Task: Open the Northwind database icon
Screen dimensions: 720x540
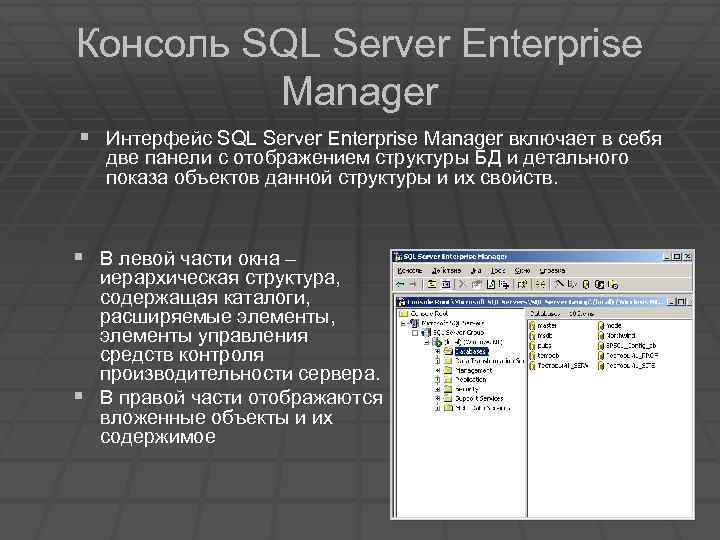Action: 601,336
